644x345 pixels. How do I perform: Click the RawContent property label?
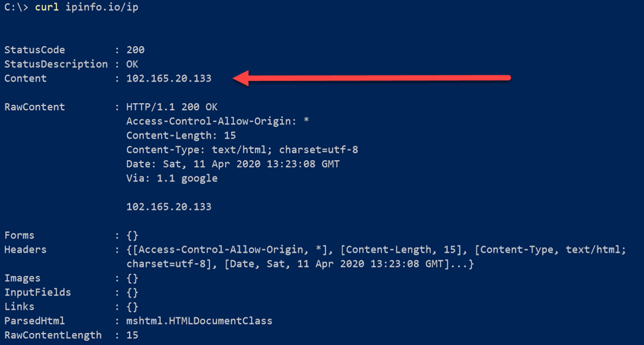[35, 107]
